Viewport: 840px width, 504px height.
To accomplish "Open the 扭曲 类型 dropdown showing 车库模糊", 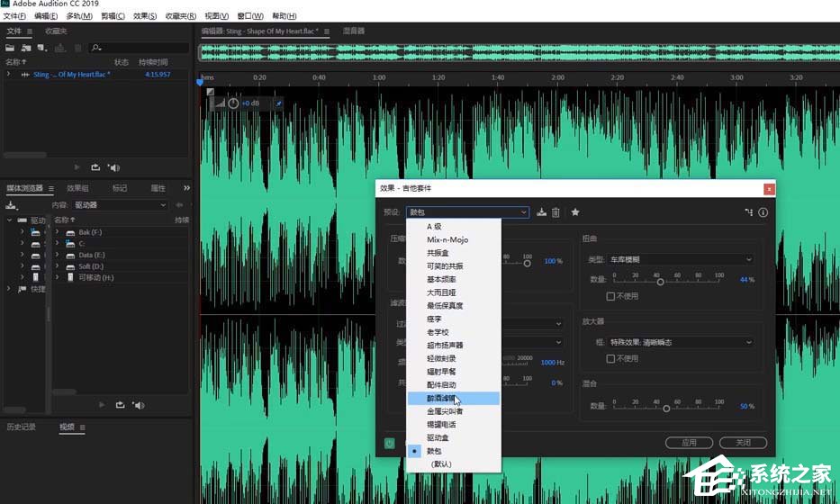I will [682, 259].
